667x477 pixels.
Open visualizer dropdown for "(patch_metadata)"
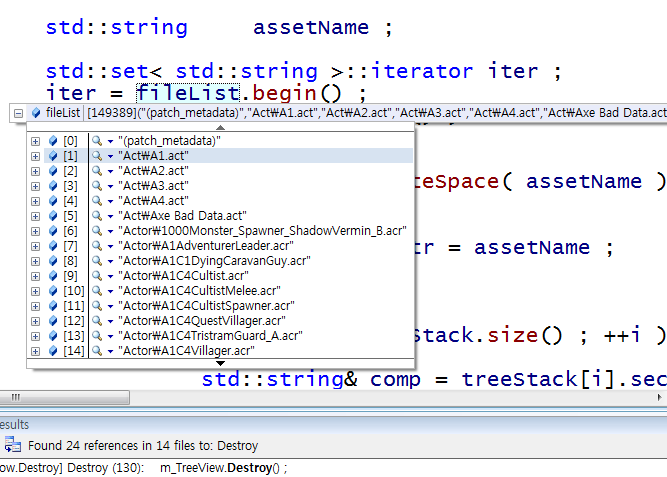point(110,141)
